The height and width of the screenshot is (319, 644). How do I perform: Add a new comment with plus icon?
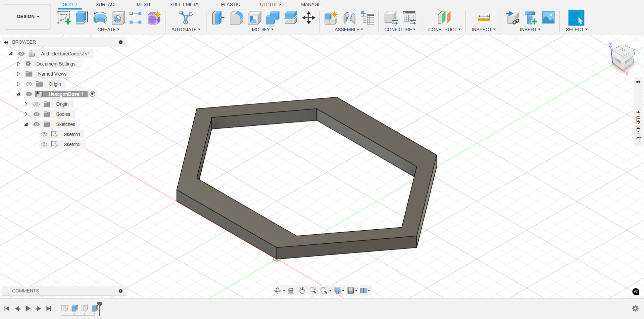[120, 291]
